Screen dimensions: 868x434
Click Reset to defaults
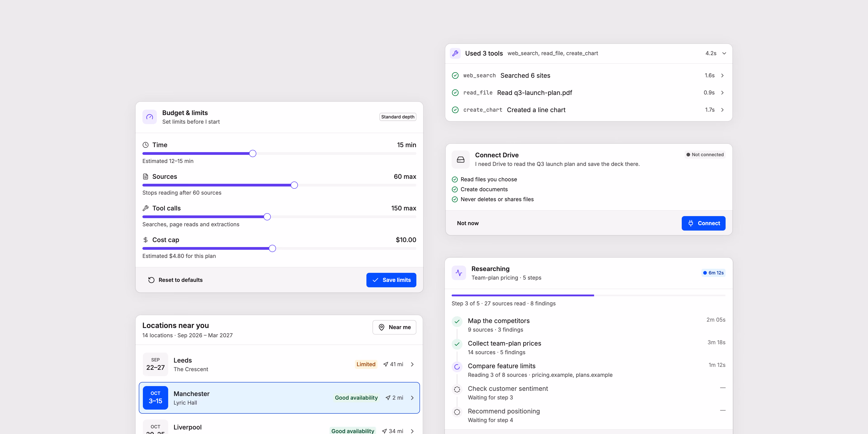175,280
